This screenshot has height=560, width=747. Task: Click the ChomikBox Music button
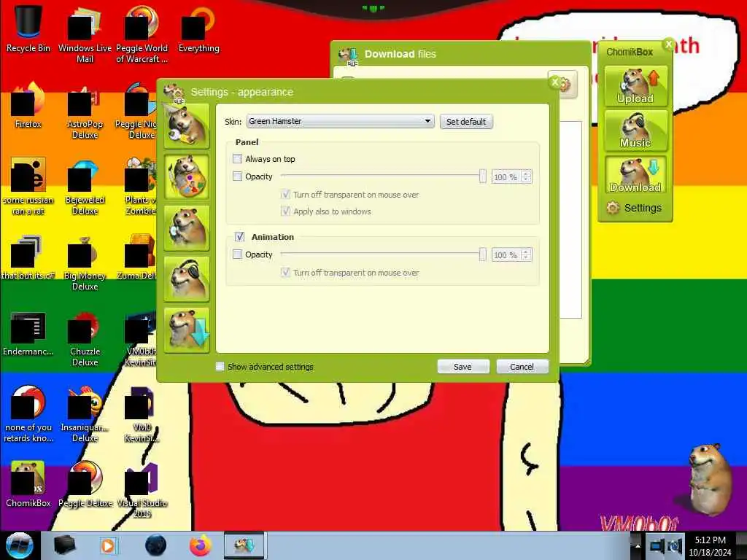click(x=635, y=131)
